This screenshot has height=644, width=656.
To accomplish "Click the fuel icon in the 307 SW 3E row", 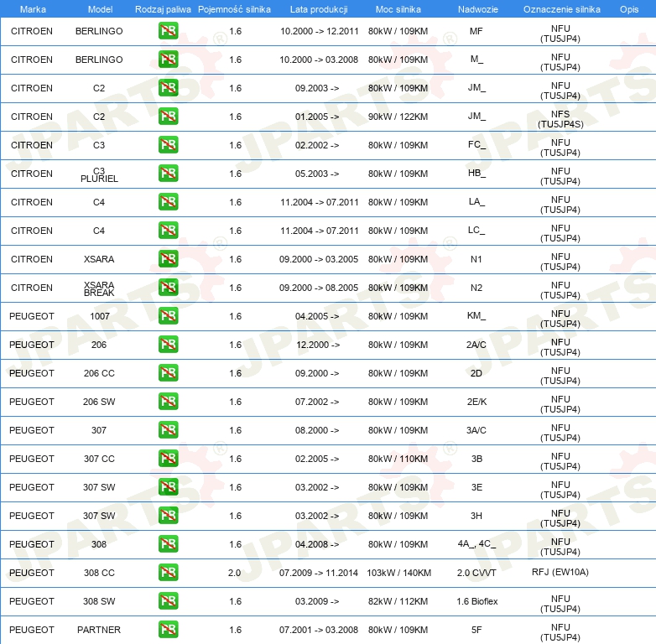I will point(168,486).
